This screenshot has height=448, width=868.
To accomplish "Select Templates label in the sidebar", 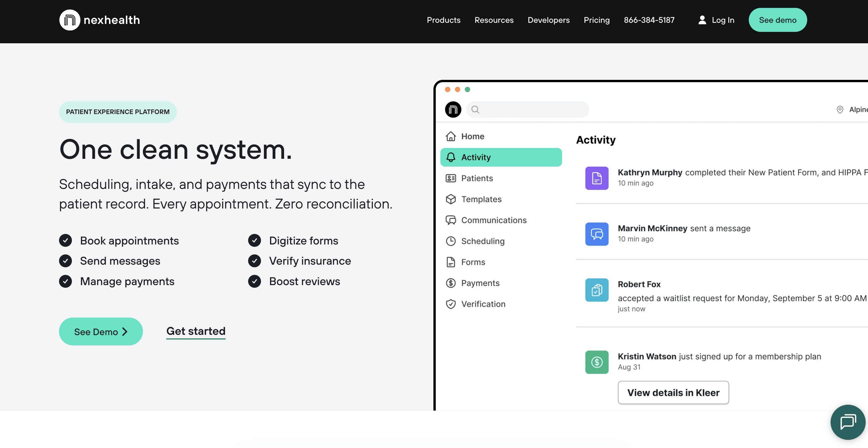I will coord(481,199).
